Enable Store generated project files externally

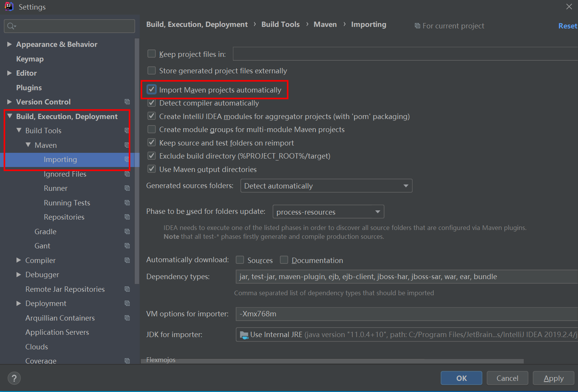point(152,71)
